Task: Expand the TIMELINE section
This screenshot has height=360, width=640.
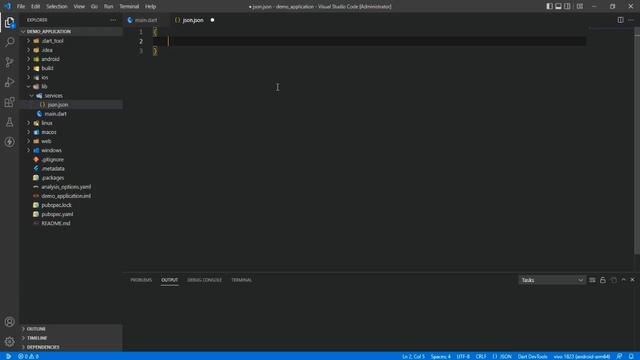Action: 71,338
